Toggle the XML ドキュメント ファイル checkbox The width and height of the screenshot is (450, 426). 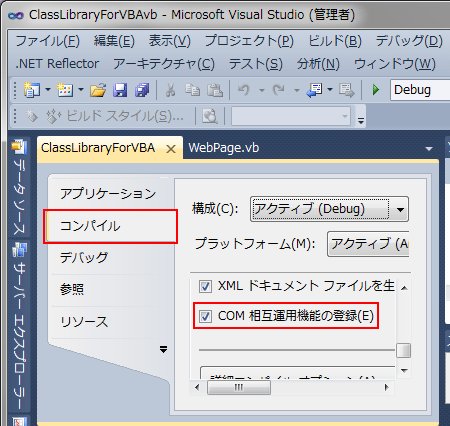205,286
